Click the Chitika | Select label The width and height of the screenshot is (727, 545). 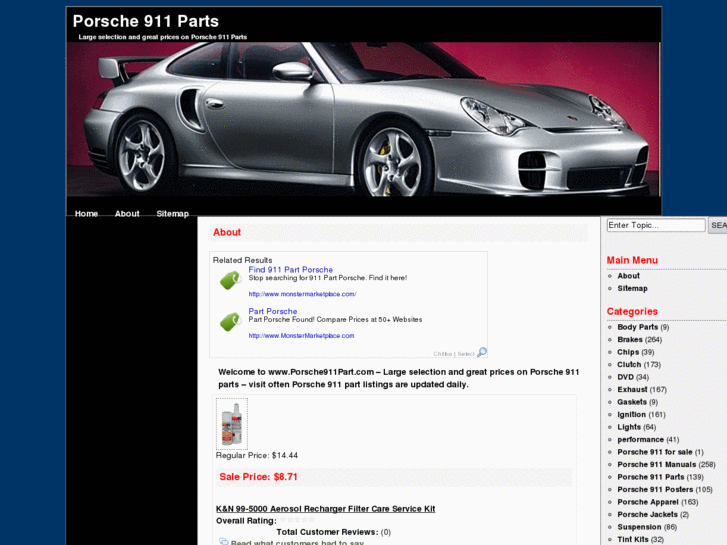[453, 354]
